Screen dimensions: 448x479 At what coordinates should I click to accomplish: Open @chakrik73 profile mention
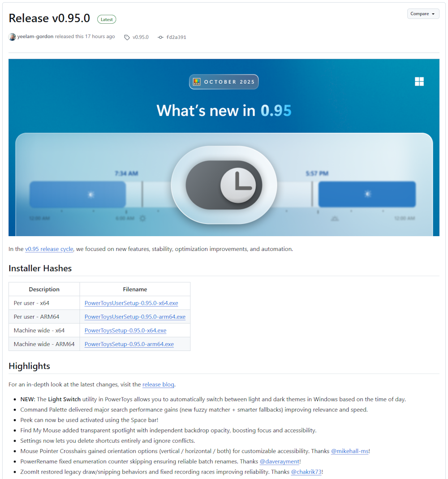click(306, 472)
